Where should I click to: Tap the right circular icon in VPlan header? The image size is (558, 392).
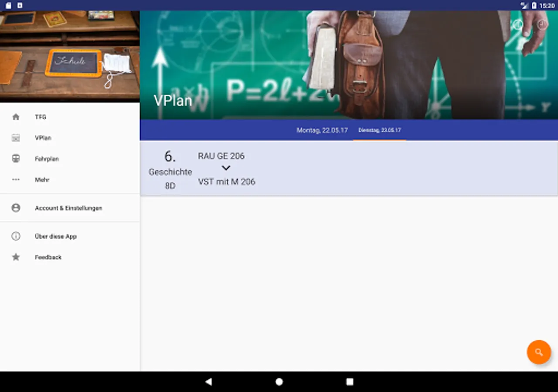pos(542,24)
